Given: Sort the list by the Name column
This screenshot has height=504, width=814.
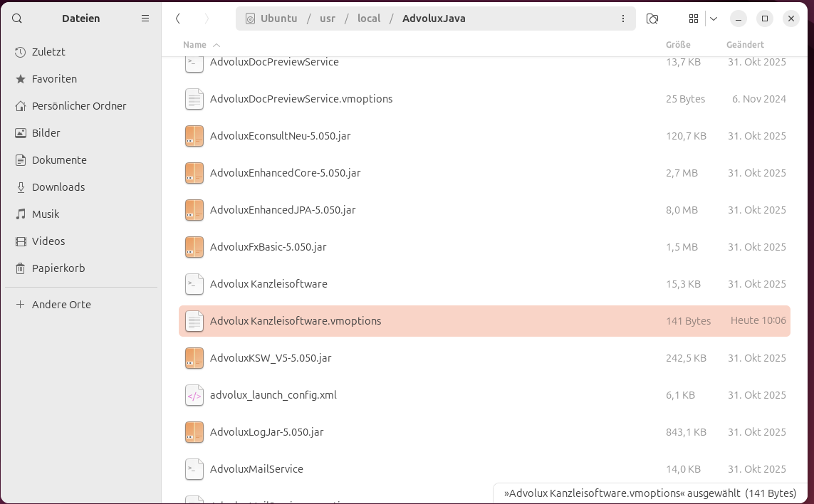Looking at the screenshot, I should (194, 45).
